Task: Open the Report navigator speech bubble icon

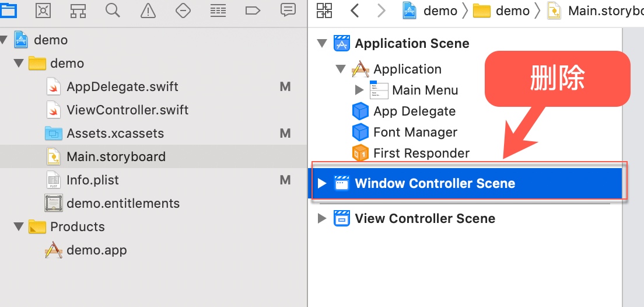Action: click(288, 10)
